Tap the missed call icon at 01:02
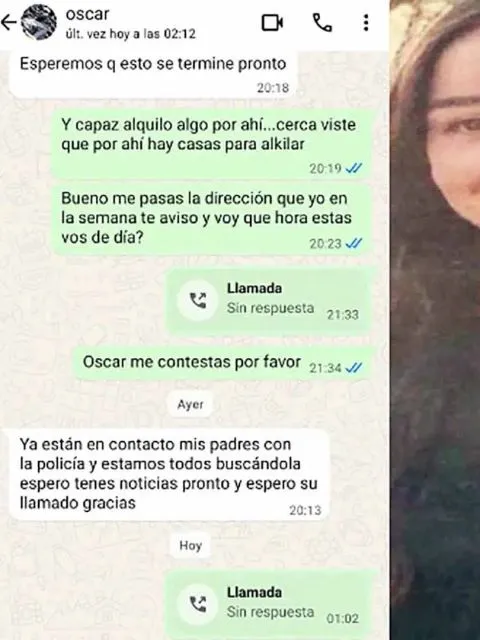Viewport: 480px width, 640px height. [x=198, y=604]
